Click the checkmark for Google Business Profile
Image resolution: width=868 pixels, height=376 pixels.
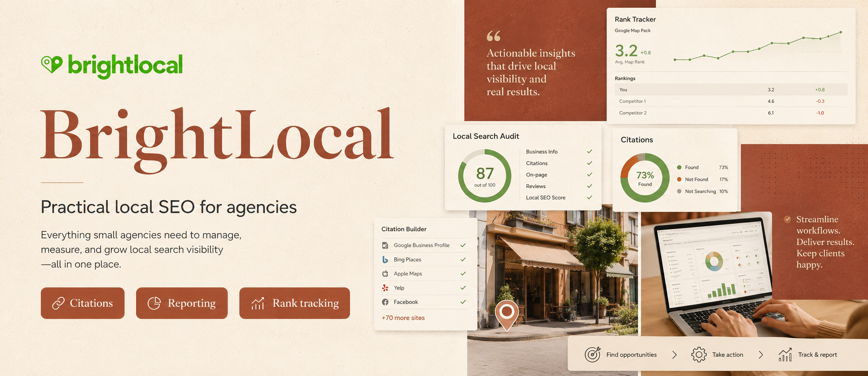(x=463, y=245)
